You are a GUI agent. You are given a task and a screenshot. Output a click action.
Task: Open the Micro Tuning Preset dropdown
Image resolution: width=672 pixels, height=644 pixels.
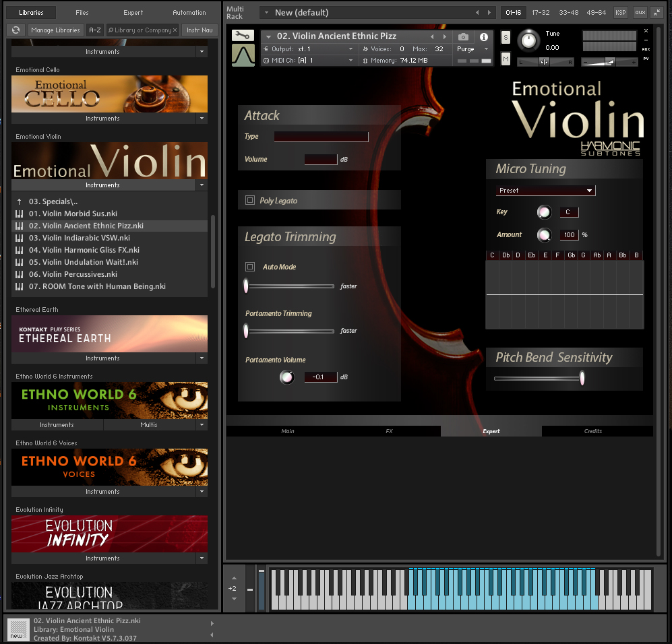coord(545,191)
